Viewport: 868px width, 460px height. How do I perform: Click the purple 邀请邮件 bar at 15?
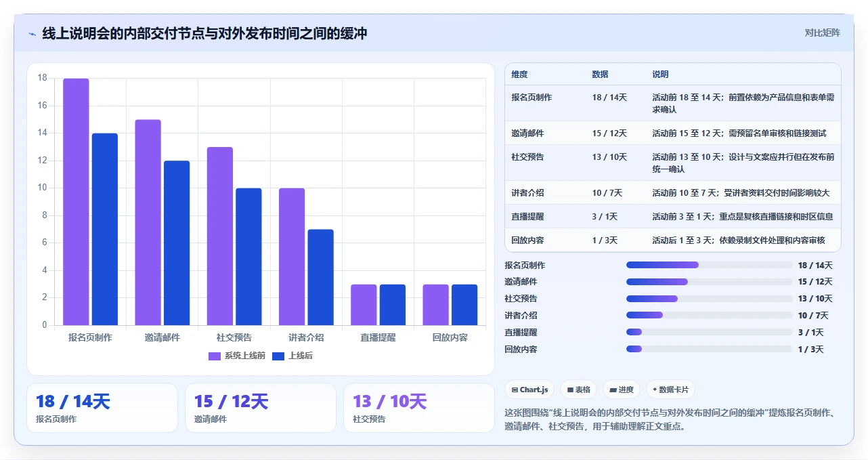148,222
